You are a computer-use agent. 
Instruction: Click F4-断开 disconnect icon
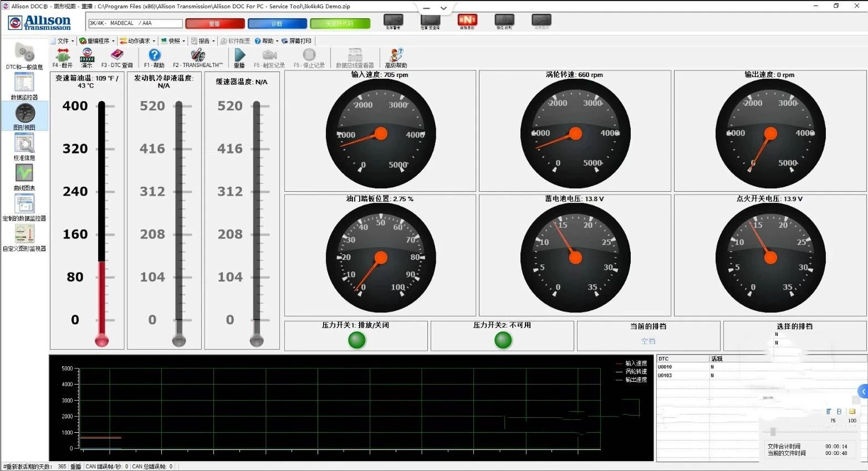63,58
